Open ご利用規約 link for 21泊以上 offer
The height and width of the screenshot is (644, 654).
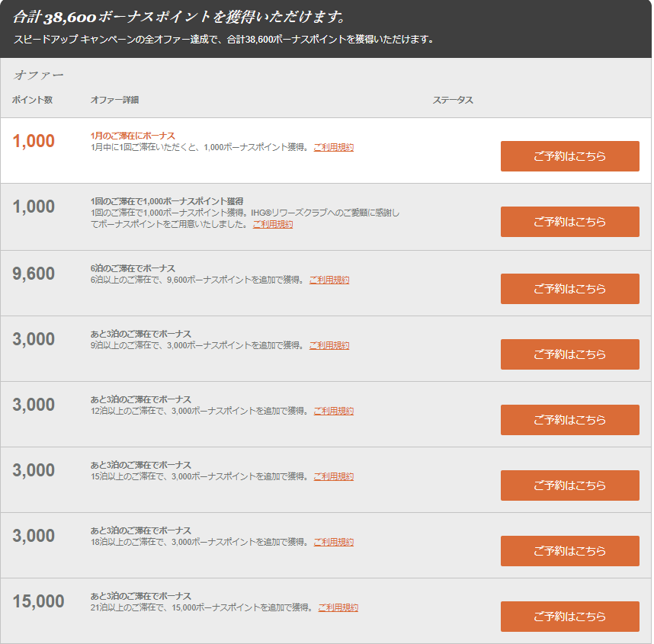click(x=338, y=607)
